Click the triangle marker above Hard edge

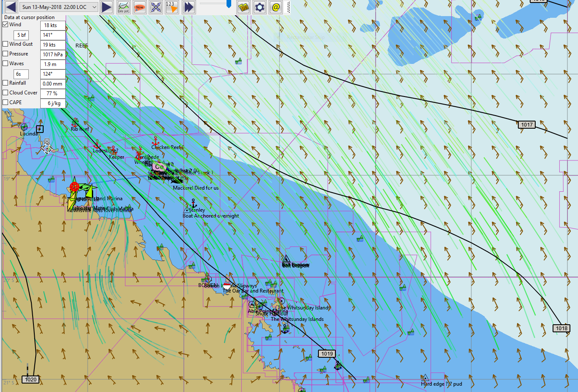(425, 378)
